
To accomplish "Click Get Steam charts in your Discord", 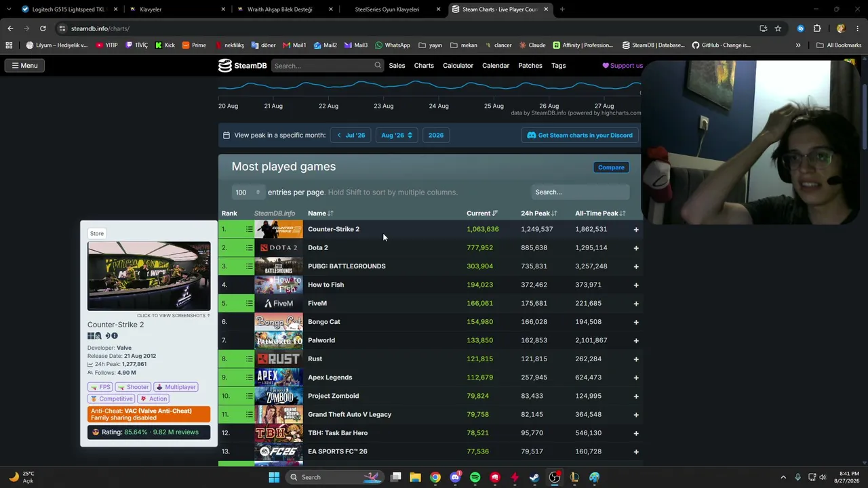I will 580,136.
